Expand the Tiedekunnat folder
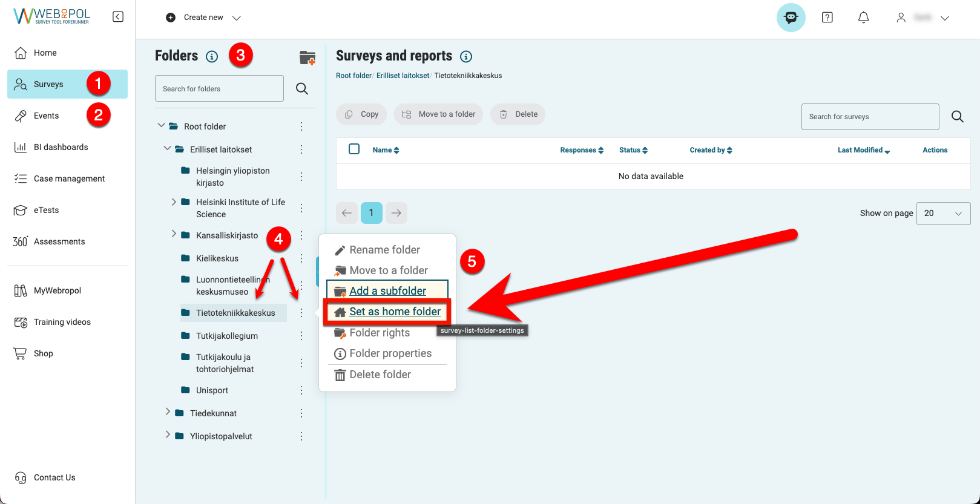 coord(168,412)
